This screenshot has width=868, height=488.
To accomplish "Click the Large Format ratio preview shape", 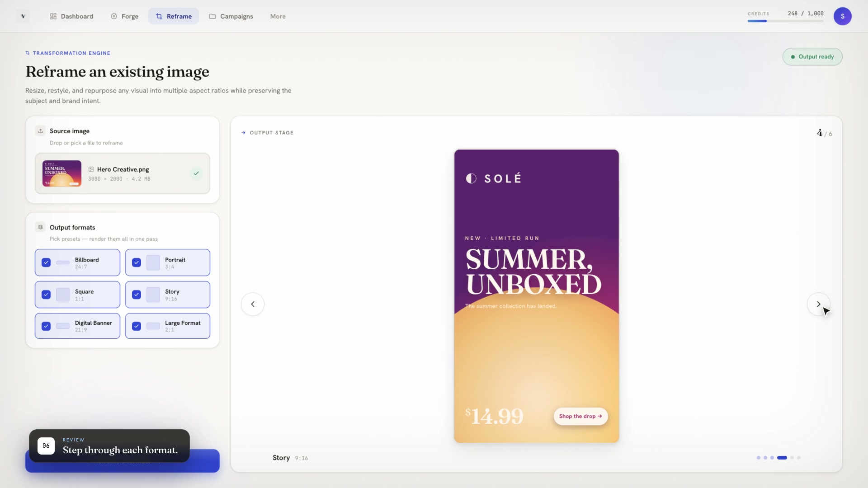I will (x=153, y=326).
